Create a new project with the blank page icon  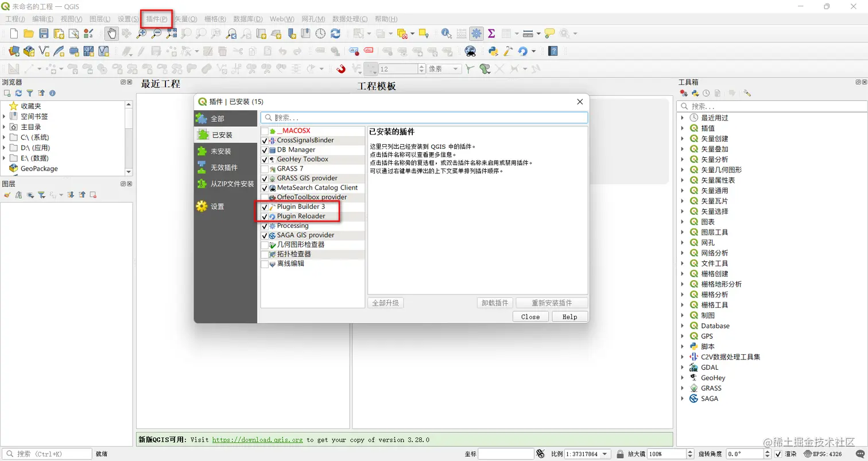pyautogui.click(x=14, y=34)
